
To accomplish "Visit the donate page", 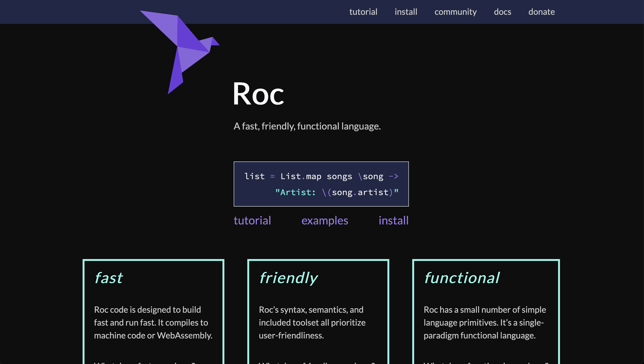I will pos(541,12).
